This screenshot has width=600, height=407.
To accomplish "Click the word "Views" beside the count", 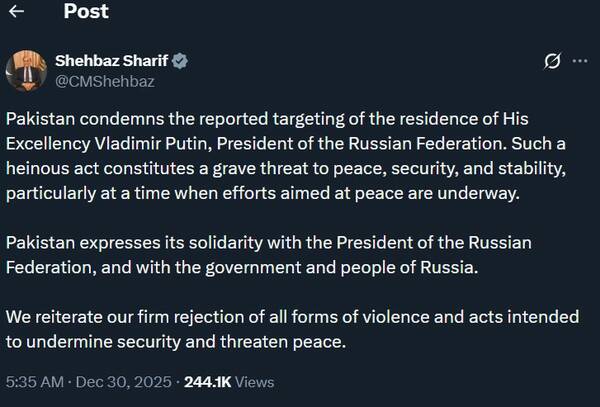I will pos(254,382).
